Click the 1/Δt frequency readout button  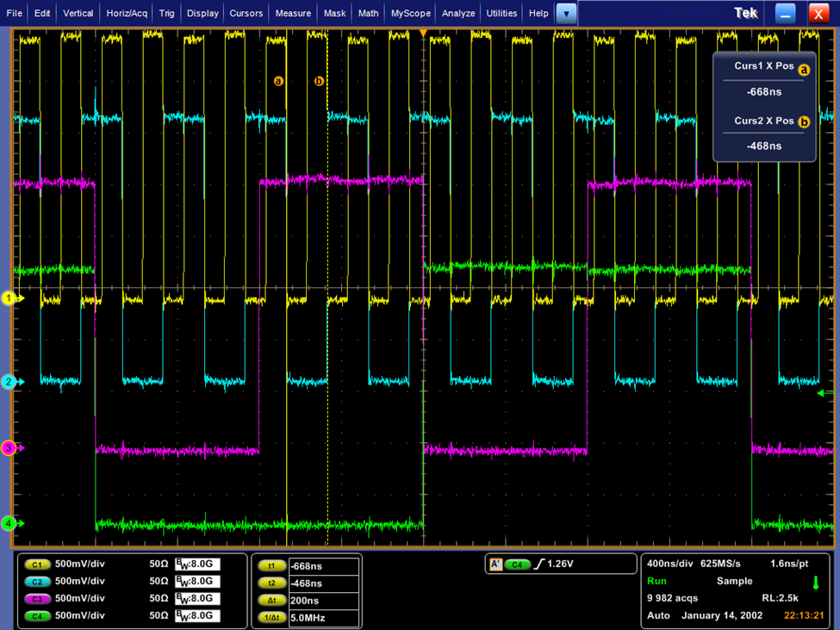271,618
